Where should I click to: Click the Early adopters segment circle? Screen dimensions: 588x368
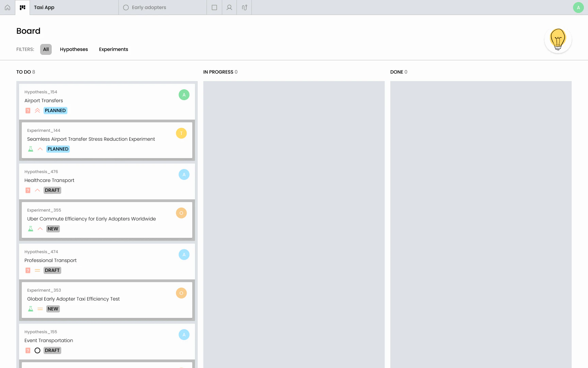126,7
